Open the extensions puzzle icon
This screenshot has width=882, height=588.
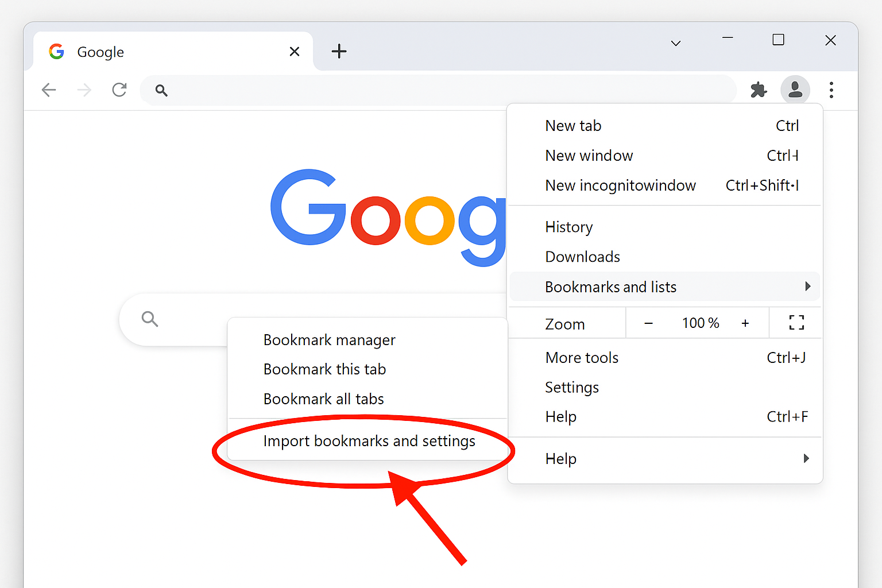[x=759, y=90]
